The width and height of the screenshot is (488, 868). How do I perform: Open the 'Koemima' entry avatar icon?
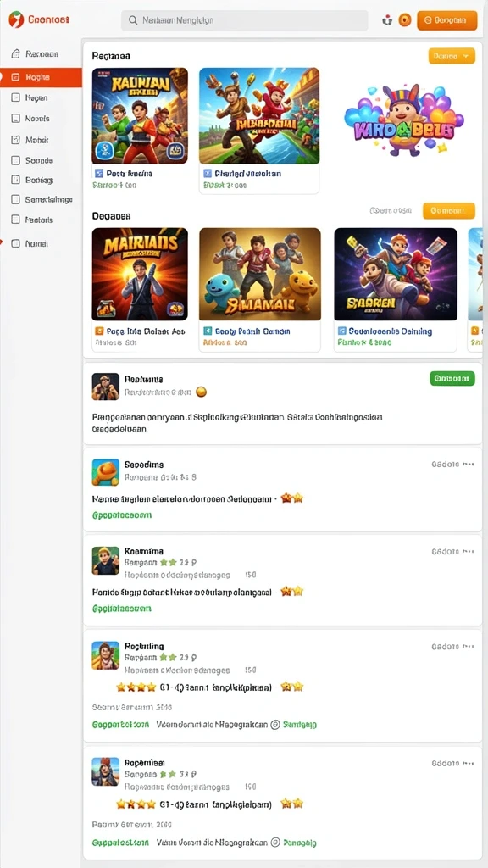point(106,560)
